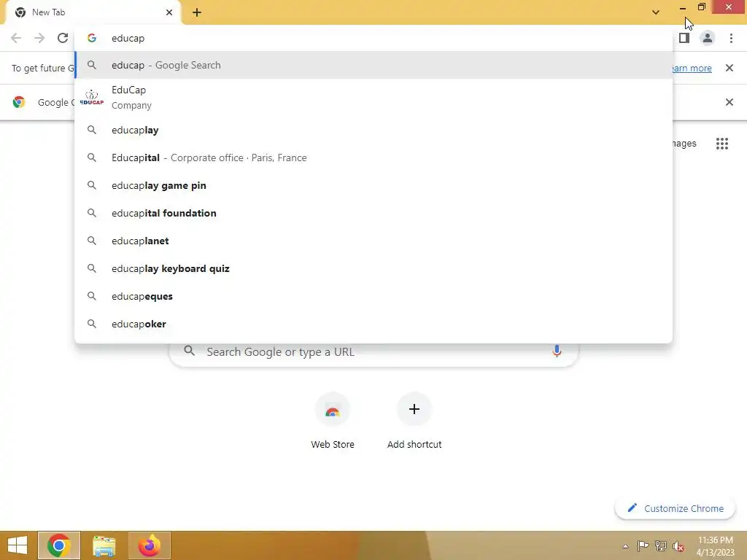This screenshot has height=560, width=747.
Task: Dismiss the Google Chrome notification bar
Action: (x=729, y=102)
